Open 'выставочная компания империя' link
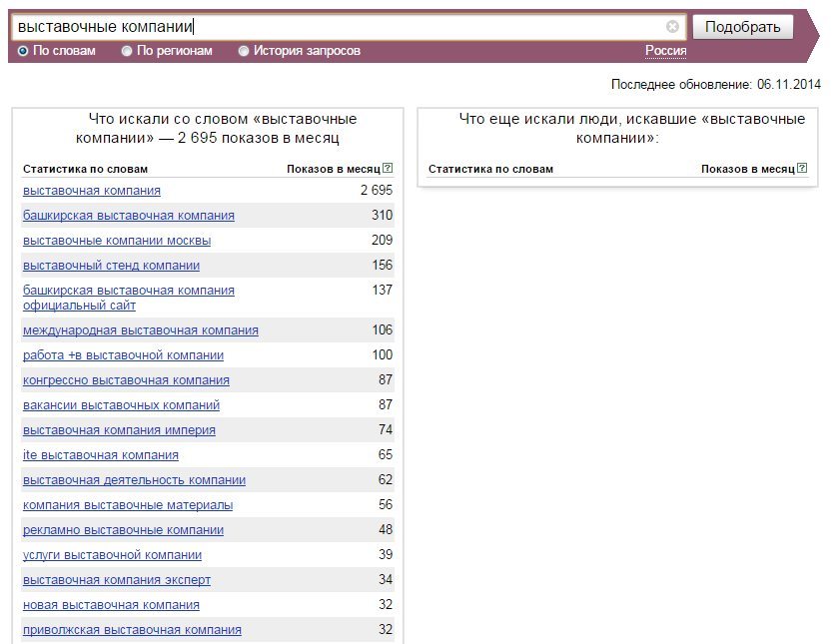The image size is (840, 644). click(x=119, y=430)
